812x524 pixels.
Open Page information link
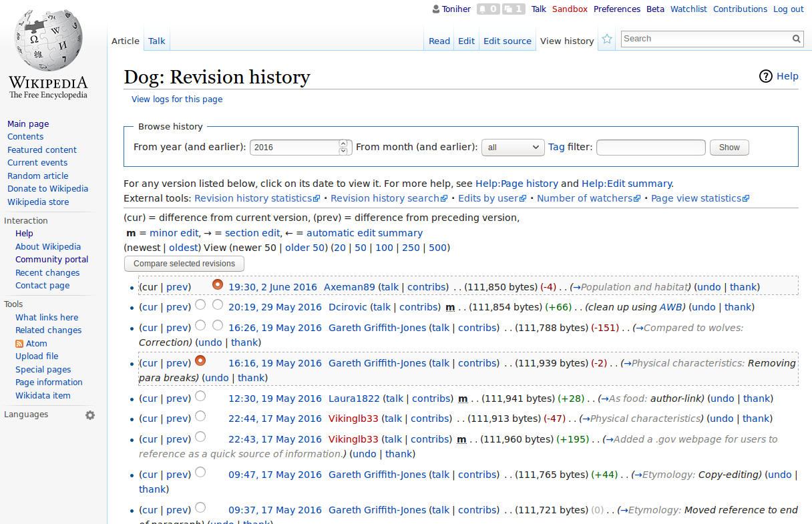coord(49,382)
